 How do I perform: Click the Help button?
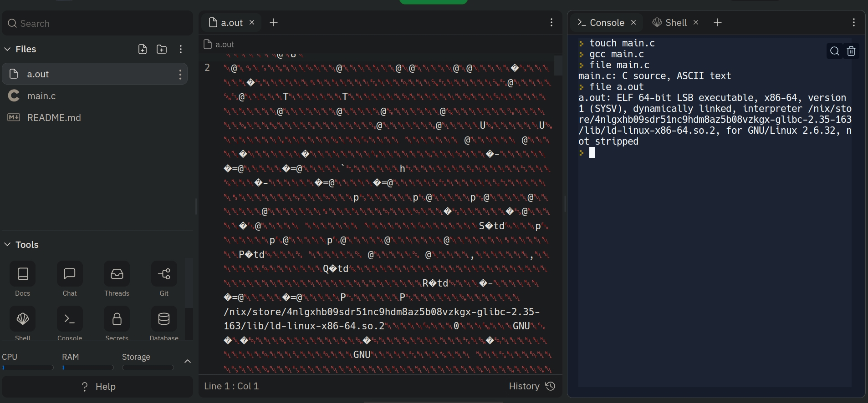click(97, 387)
